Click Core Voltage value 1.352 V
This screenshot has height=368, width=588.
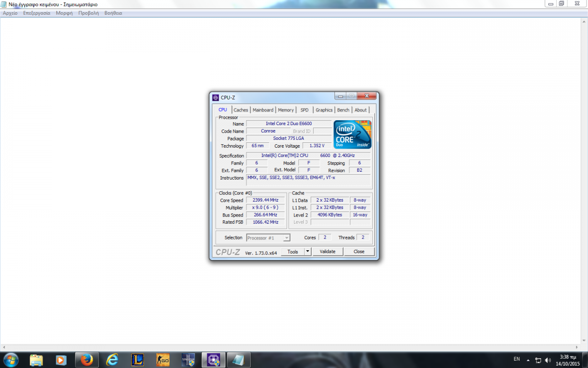click(317, 146)
